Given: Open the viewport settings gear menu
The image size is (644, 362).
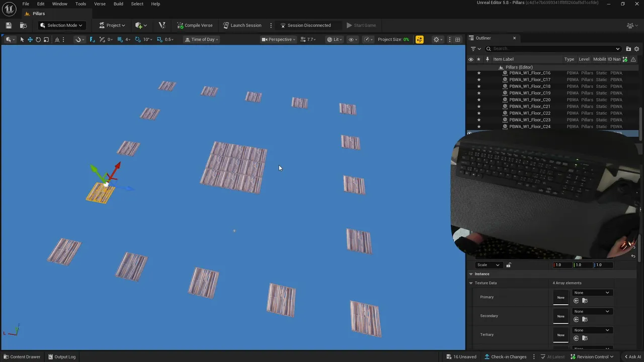Looking at the screenshot, I should point(438,39).
